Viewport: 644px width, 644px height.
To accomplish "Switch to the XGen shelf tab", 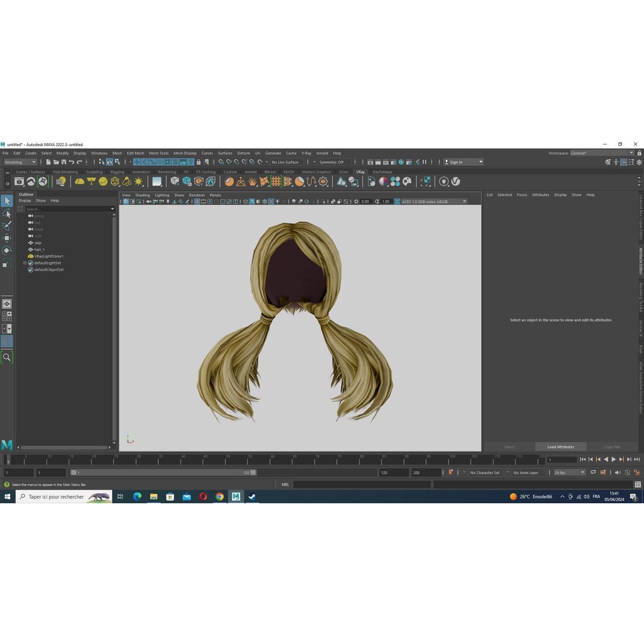I will point(343,172).
